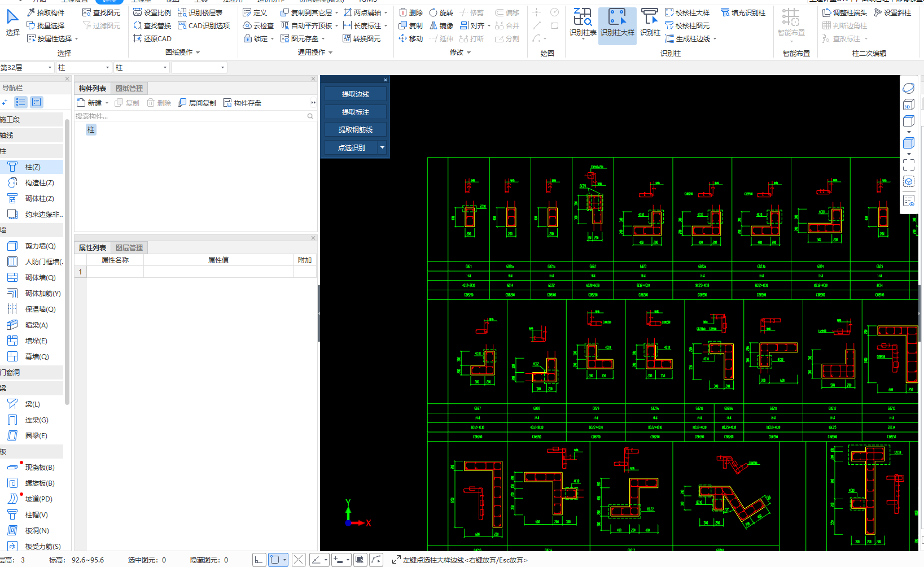
Task: Click 删除 in modify group
Action: (411, 12)
